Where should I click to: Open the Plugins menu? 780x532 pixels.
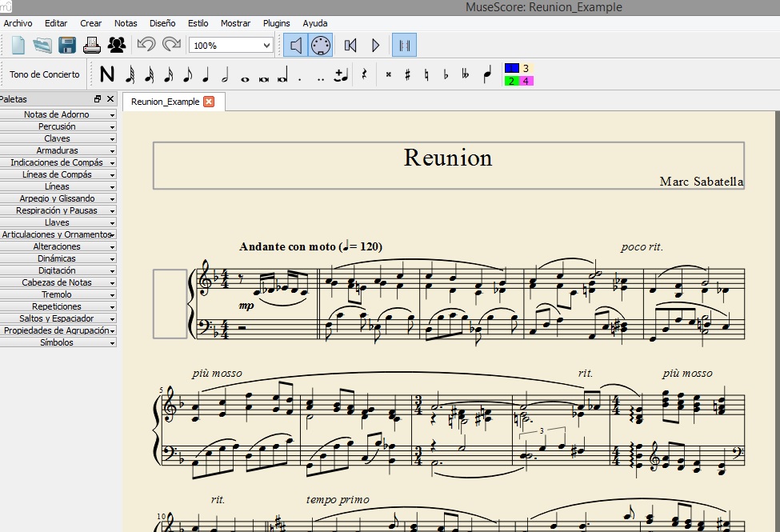tap(276, 23)
